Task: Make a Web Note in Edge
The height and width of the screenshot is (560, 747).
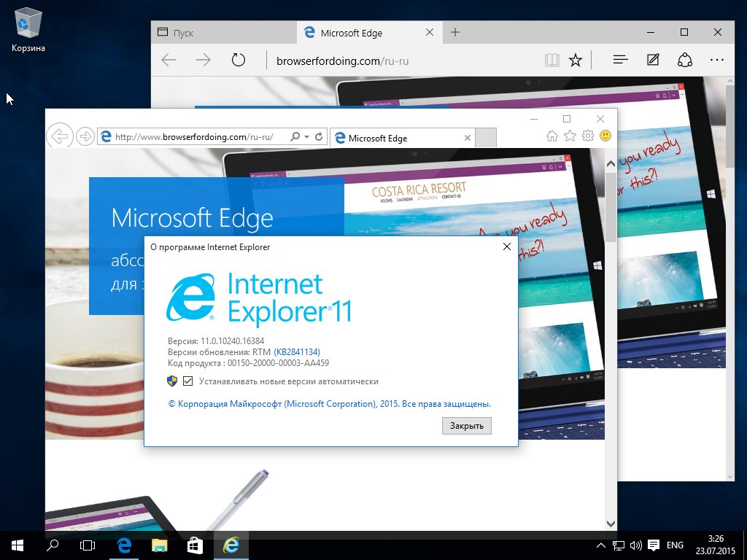Action: (653, 60)
